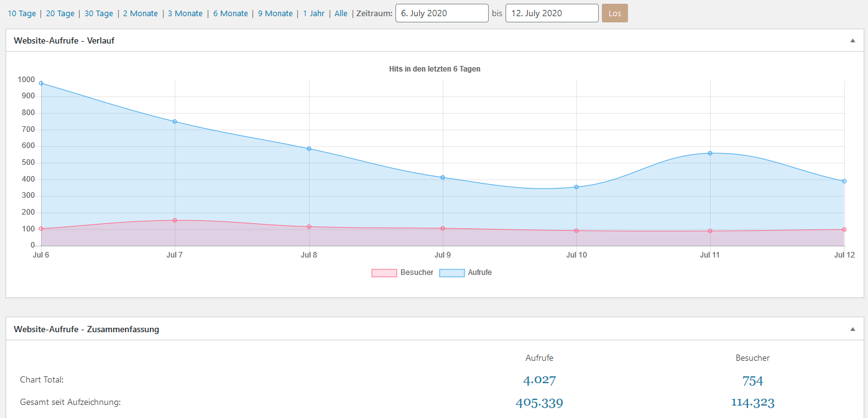868x418 pixels.
Task: Click the Aufrufe data point on Jul 7
Action: (175, 121)
